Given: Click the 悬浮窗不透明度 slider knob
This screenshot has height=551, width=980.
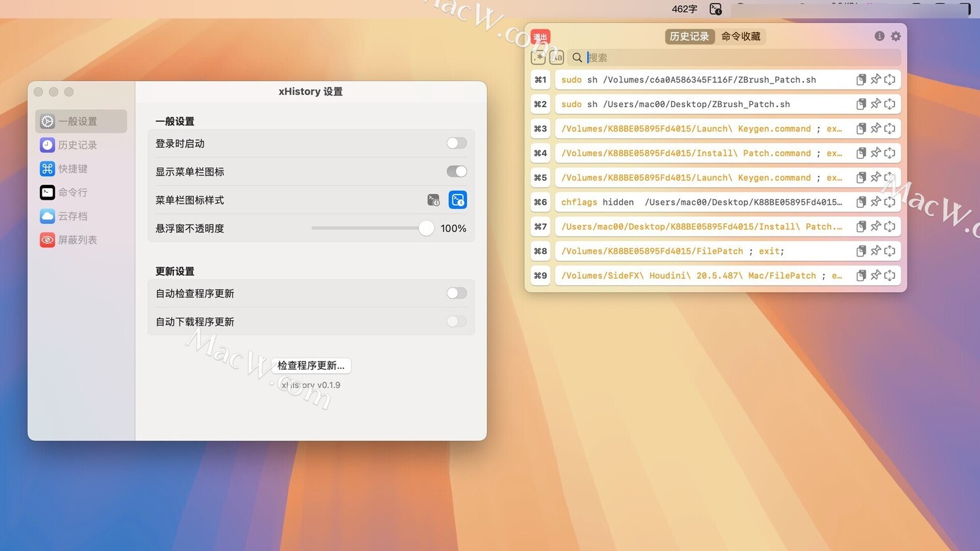Looking at the screenshot, I should (x=426, y=228).
